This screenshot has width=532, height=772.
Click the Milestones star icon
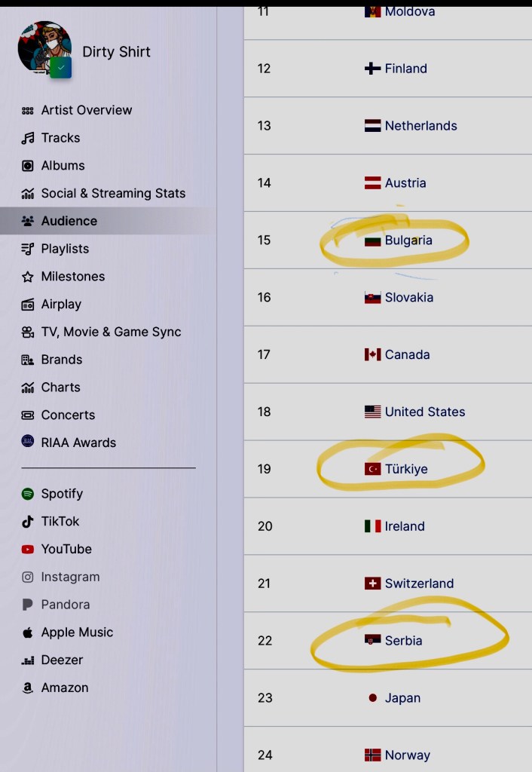point(28,277)
